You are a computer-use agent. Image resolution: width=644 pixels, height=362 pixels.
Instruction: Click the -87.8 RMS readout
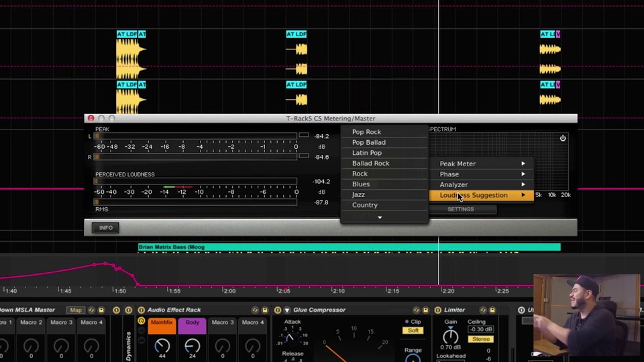[321, 202]
